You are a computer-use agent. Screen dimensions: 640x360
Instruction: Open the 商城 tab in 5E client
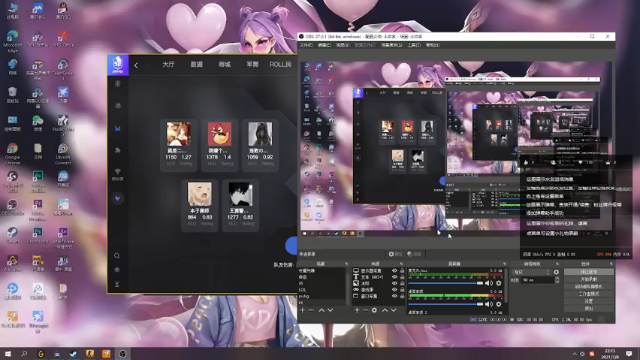click(224, 64)
